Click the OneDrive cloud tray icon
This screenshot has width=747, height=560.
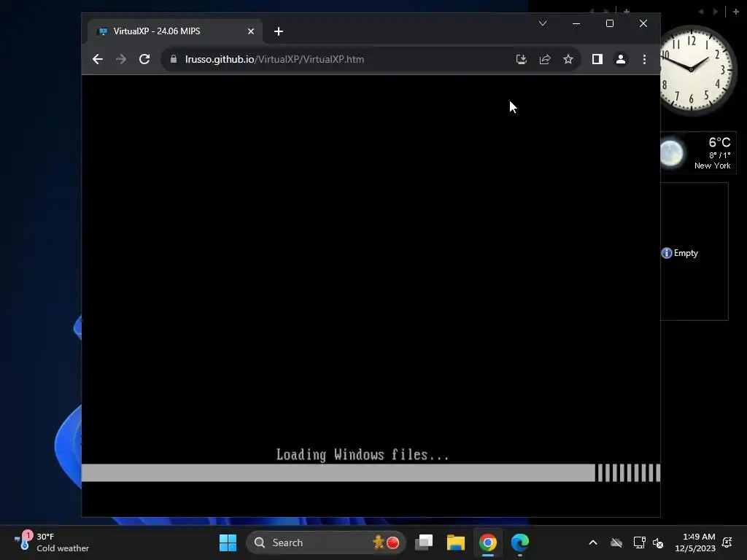coord(616,542)
